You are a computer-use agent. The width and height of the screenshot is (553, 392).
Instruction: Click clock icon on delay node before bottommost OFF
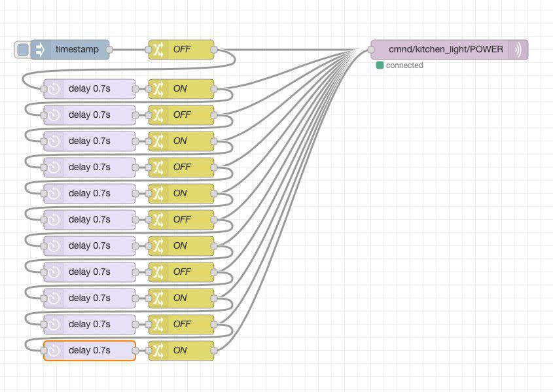[54, 325]
